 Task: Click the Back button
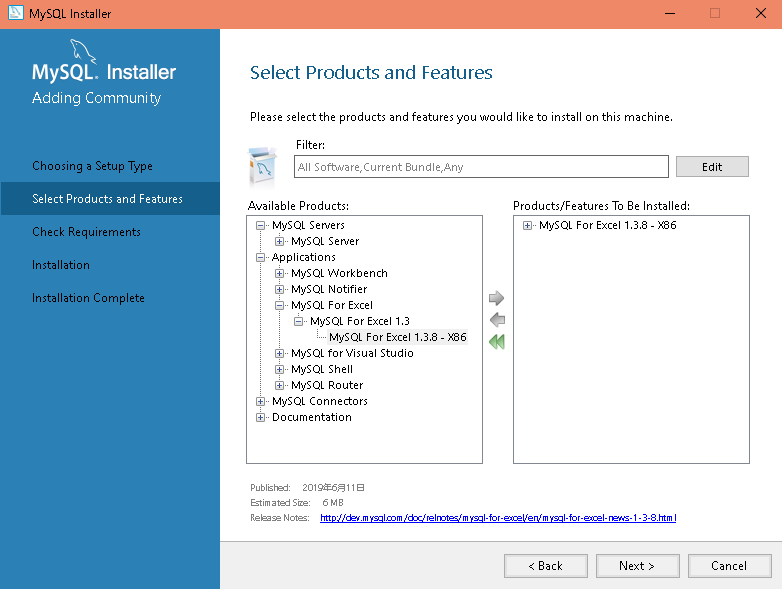pos(546,566)
